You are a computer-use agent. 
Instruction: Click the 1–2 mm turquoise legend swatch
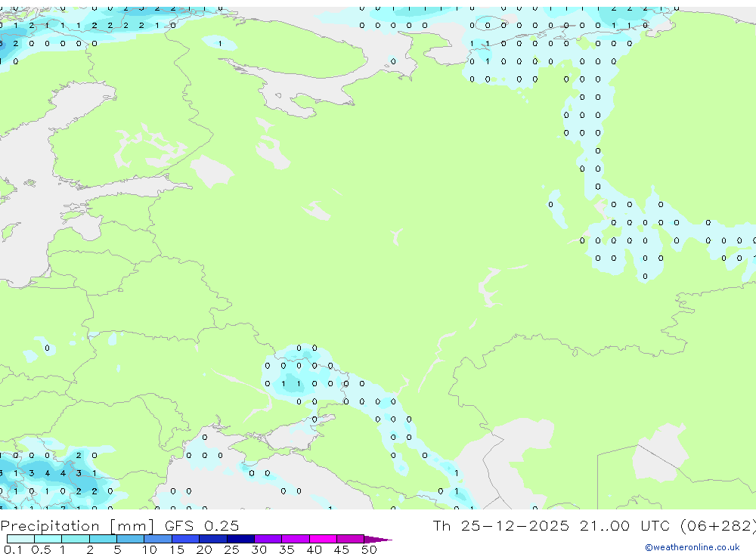click(76, 539)
